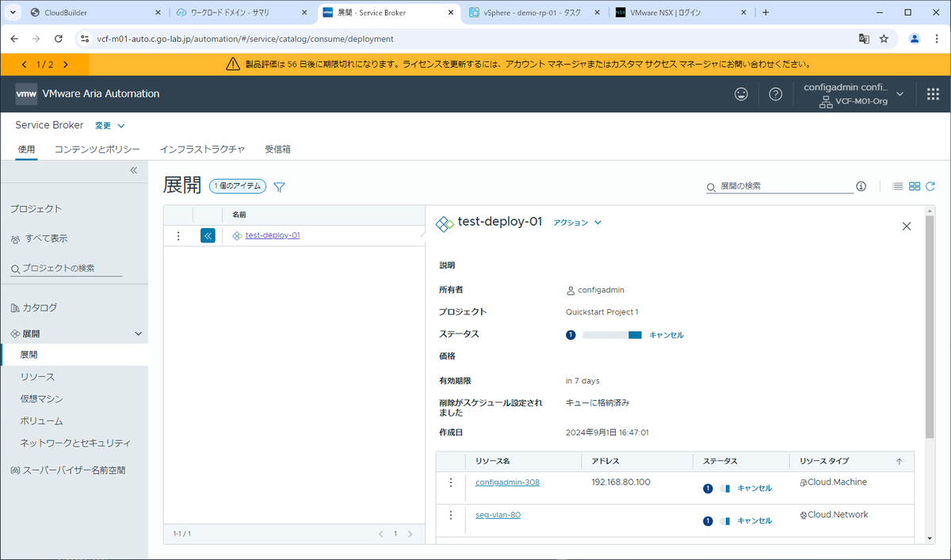The image size is (951, 560).
Task: Open ネットワークとセキュリティ in sidebar
Action: (x=74, y=444)
